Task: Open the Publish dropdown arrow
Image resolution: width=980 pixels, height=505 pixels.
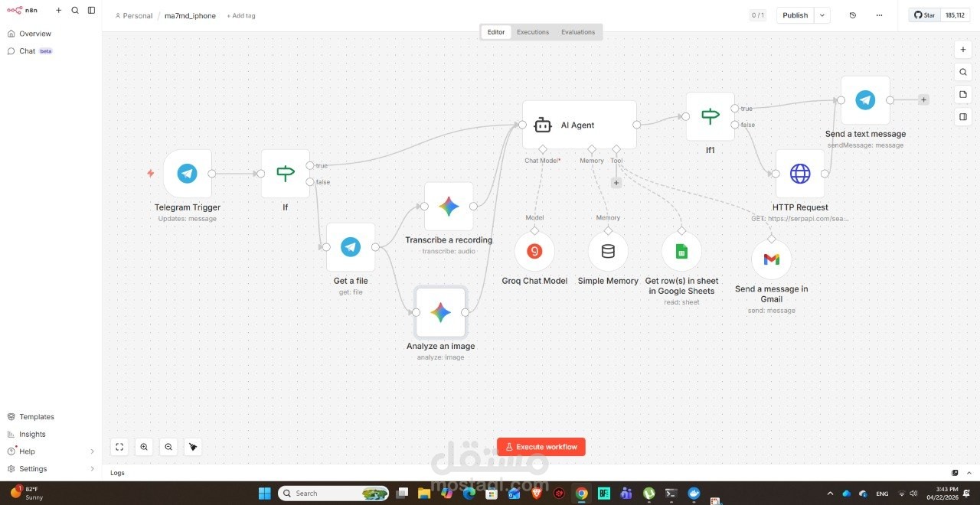Action: [x=822, y=15]
